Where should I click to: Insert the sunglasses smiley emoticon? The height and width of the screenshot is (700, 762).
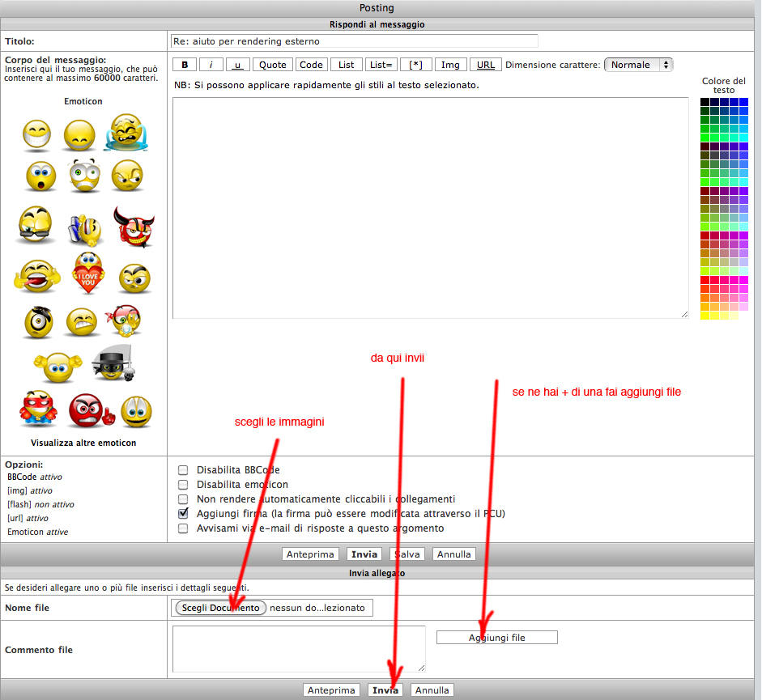35,224
